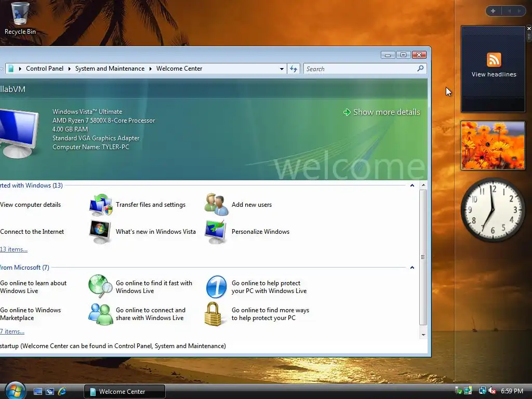Screen dimensions: 532x399
Task: Show all 13 items link
Action: 14,249
